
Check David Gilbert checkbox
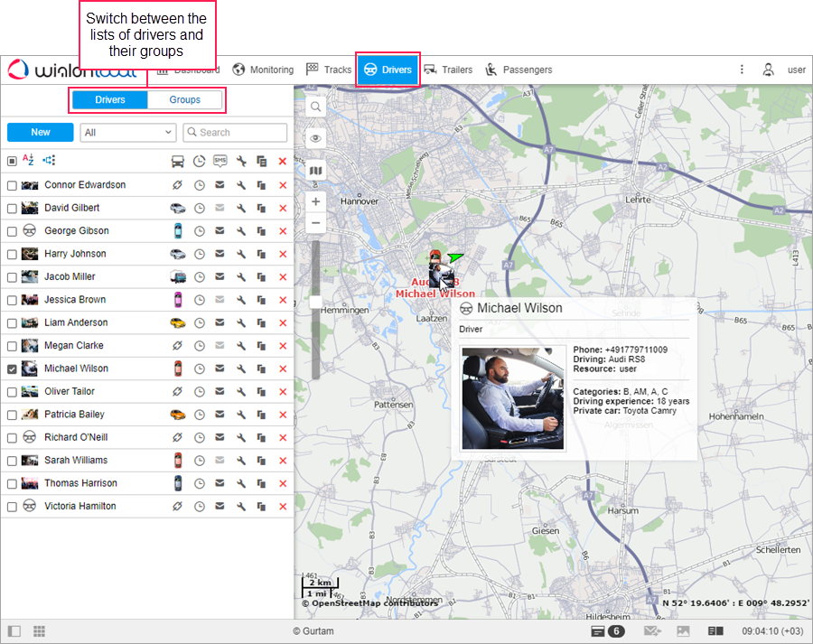pyautogui.click(x=12, y=209)
